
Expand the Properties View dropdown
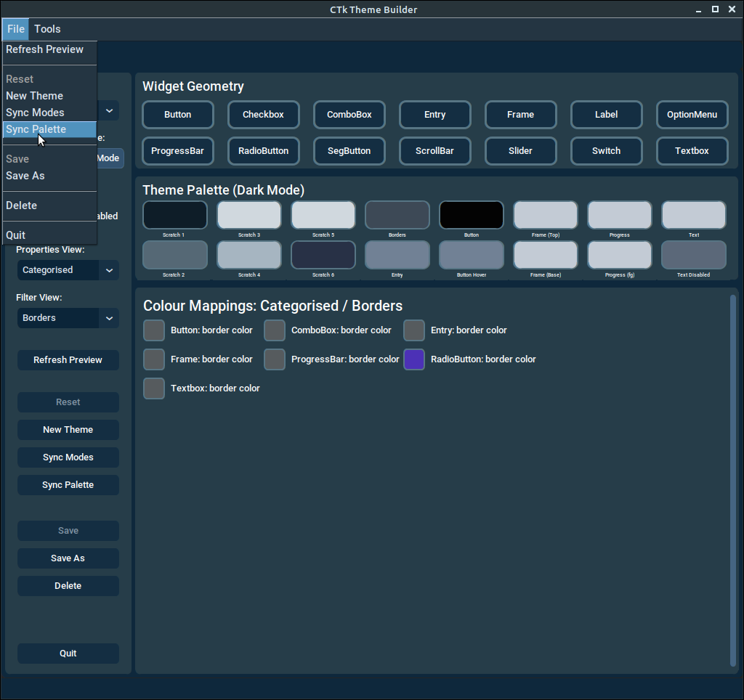pos(68,270)
